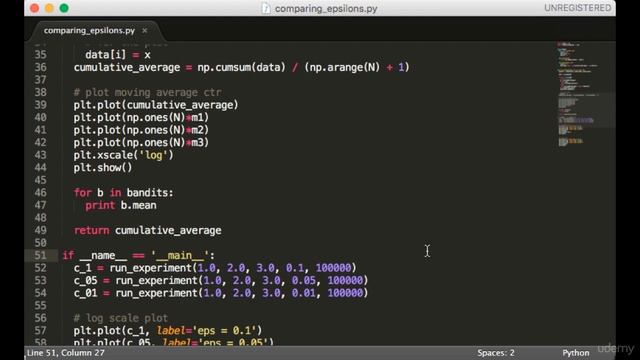Click on 'data[i] = x' line

click(x=118, y=55)
